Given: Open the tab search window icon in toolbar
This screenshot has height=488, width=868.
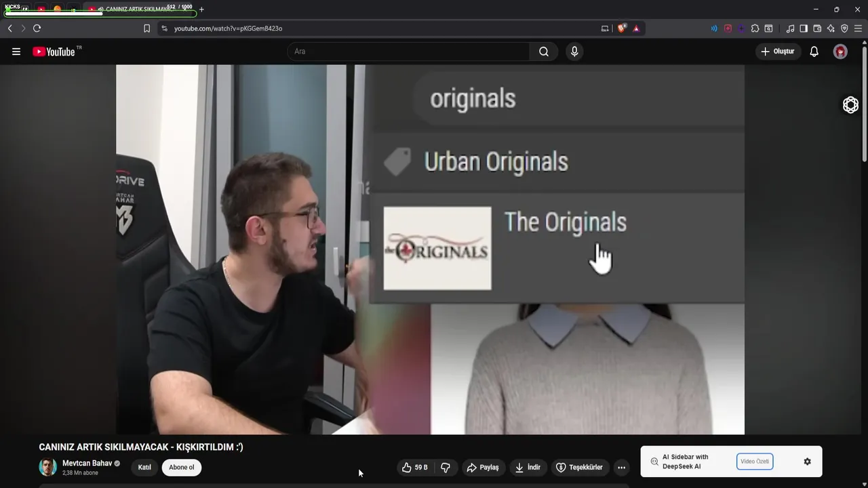Looking at the screenshot, I should tap(768, 28).
